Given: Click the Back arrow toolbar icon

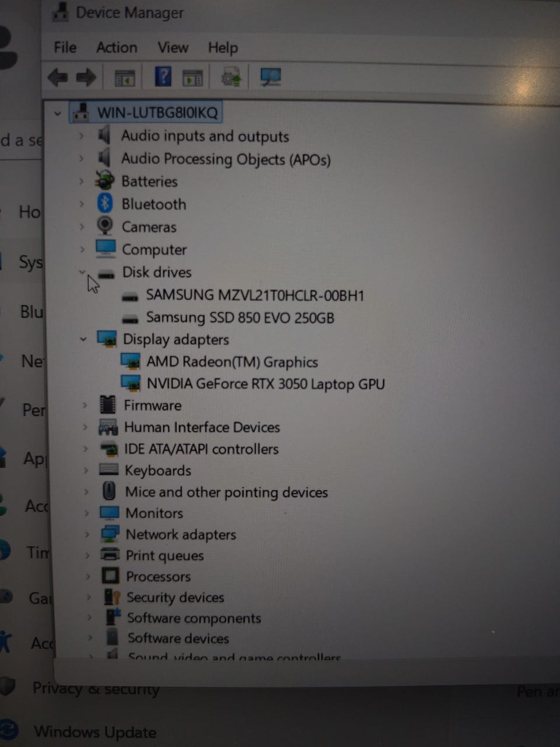Looking at the screenshot, I should [58, 77].
